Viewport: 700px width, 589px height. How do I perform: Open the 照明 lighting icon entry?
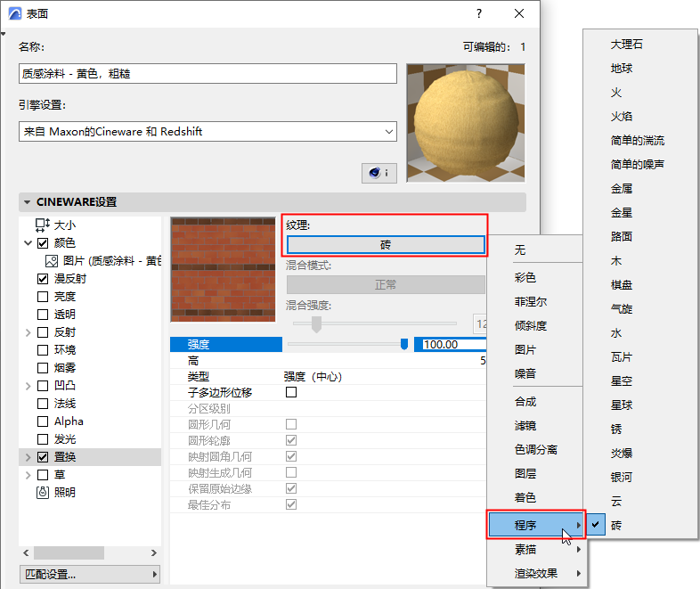click(x=43, y=492)
